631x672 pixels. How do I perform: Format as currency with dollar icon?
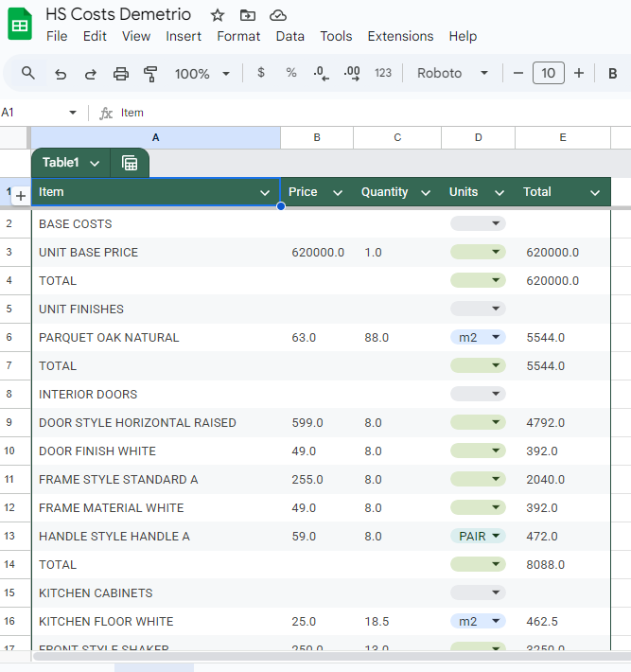tap(261, 73)
